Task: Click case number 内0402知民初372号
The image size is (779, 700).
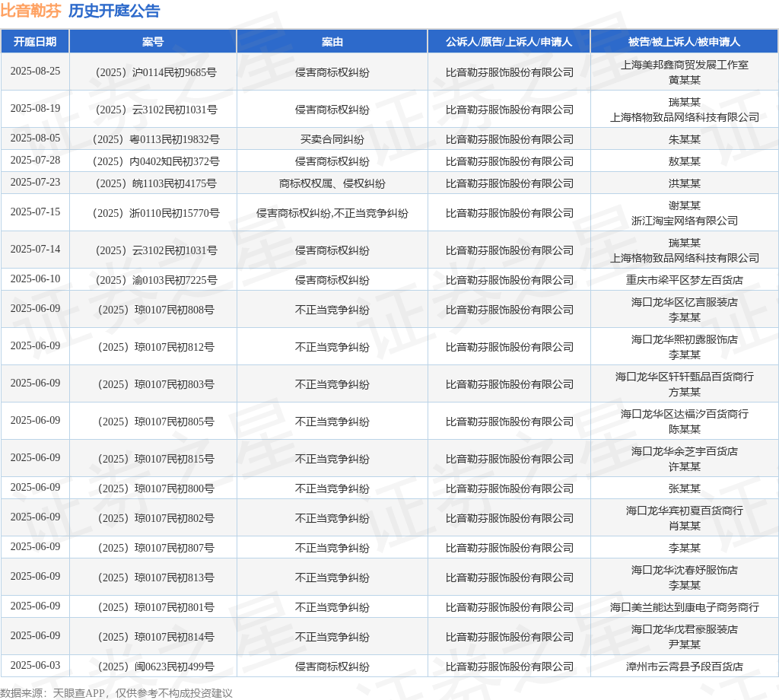Action: 156,161
